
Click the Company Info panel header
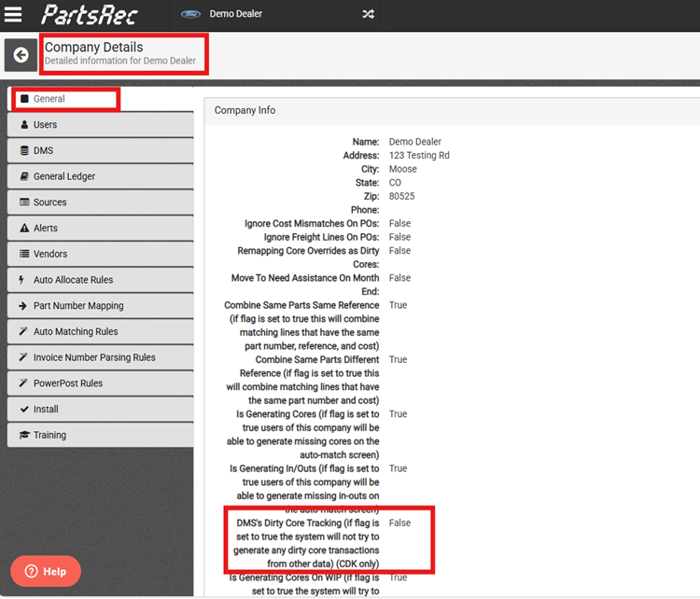tap(453, 111)
